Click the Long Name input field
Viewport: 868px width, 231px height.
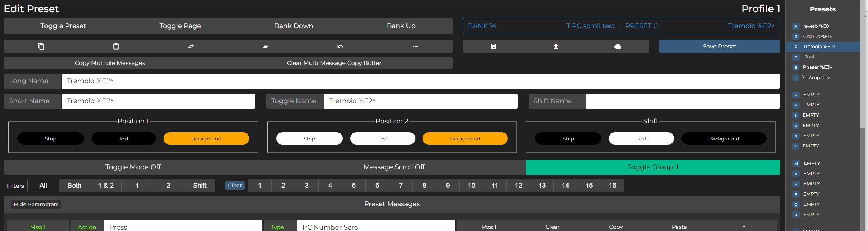point(420,81)
